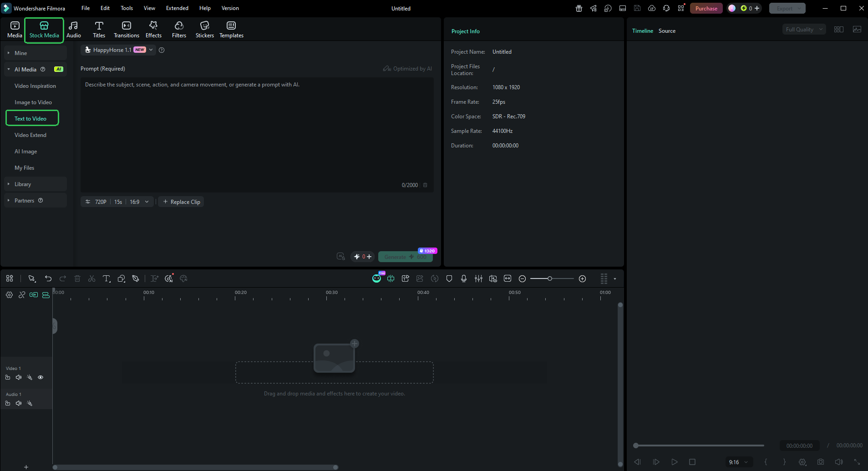Toggle Optimized by AI for the prompt
The height and width of the screenshot is (471, 868).
click(407, 69)
